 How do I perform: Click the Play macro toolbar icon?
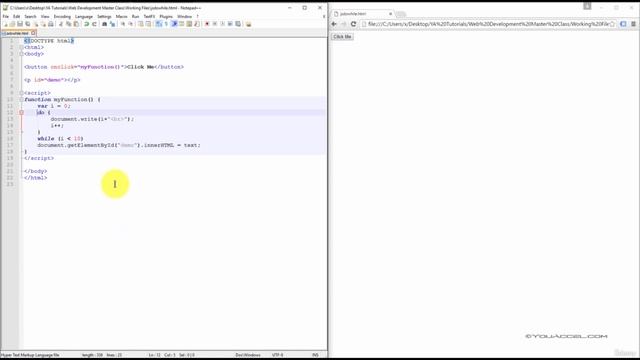222,24
